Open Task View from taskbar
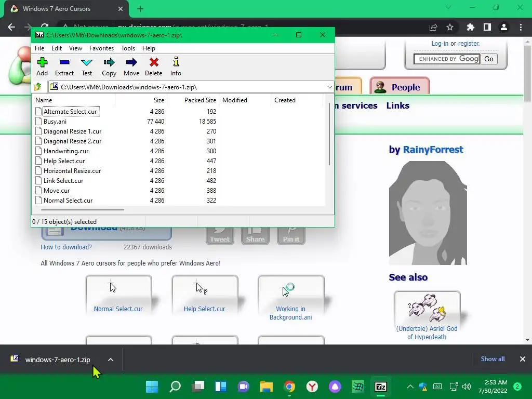Screen dimensions: 532x399 coord(198,387)
